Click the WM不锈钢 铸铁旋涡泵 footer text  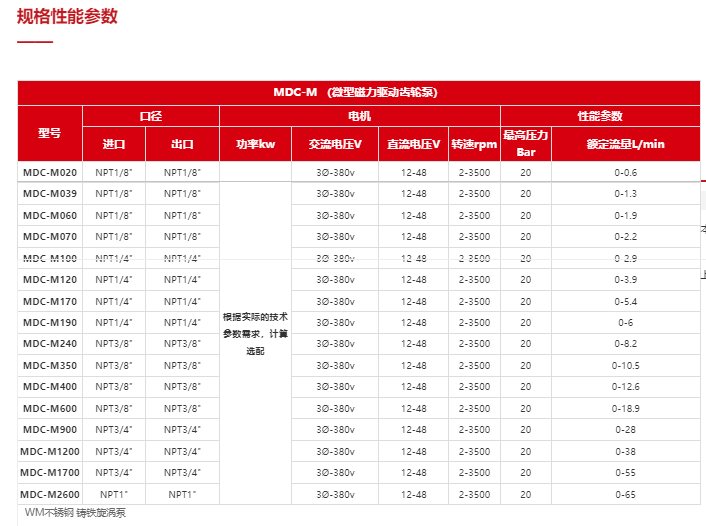(x=75, y=512)
